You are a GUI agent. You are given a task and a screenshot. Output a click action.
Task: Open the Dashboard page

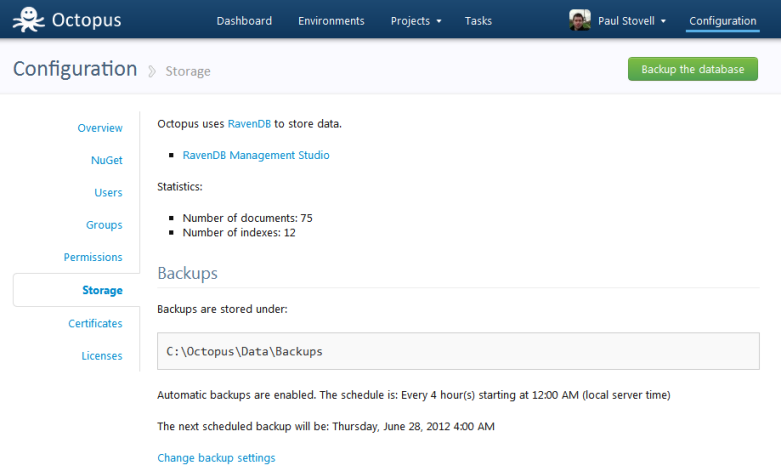(x=244, y=21)
